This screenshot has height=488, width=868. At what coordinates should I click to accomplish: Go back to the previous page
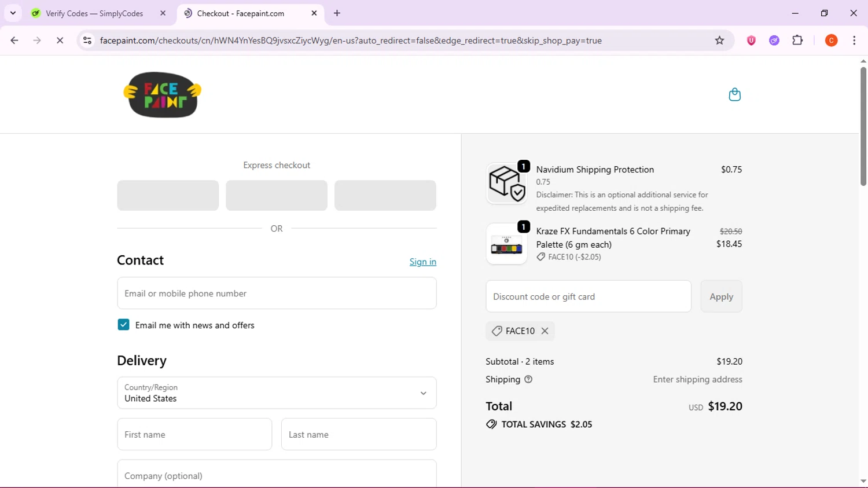point(14,41)
